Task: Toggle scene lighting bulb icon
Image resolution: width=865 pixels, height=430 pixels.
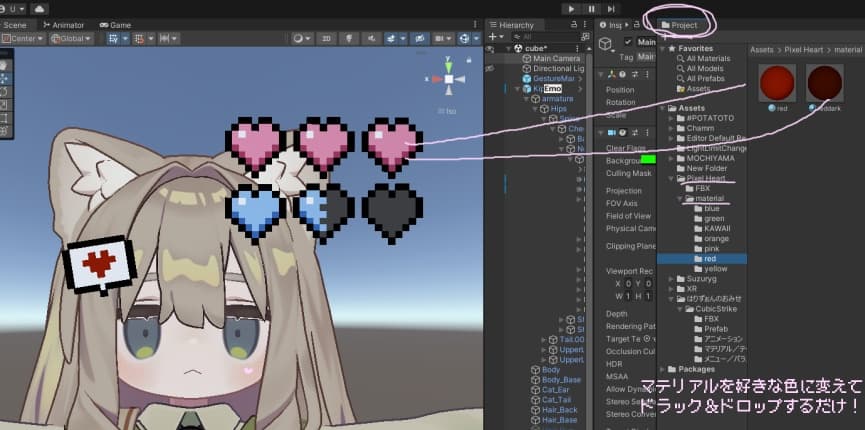Action: coord(349,39)
